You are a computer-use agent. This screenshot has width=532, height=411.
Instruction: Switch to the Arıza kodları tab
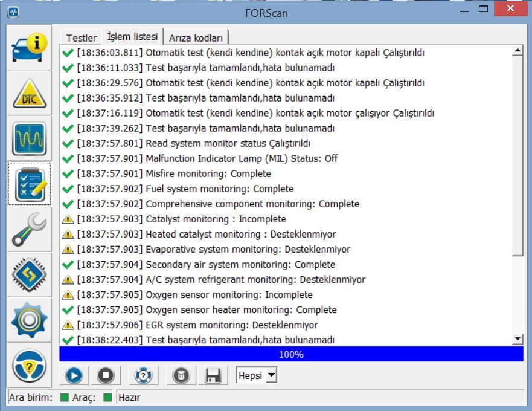(196, 37)
